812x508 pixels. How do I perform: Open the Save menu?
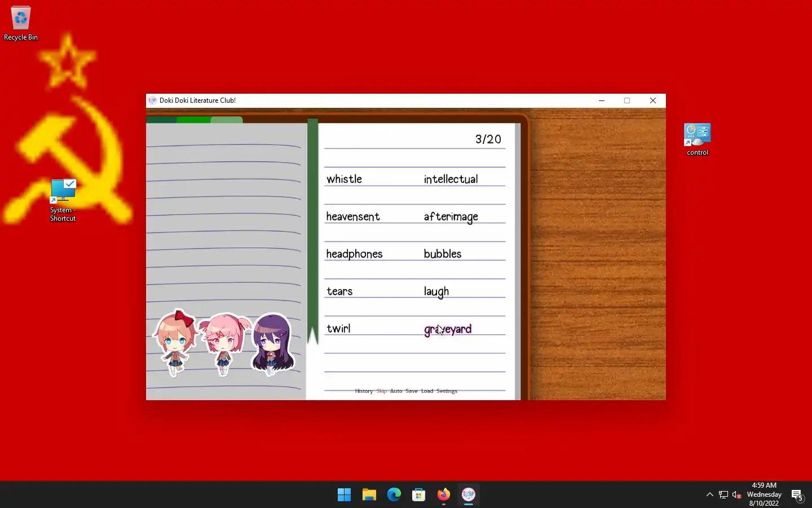click(412, 391)
